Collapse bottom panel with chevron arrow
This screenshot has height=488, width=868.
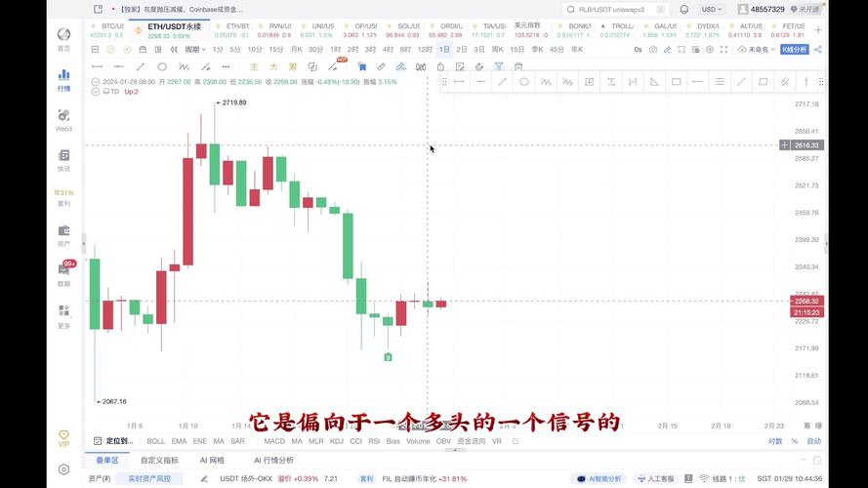(x=804, y=460)
